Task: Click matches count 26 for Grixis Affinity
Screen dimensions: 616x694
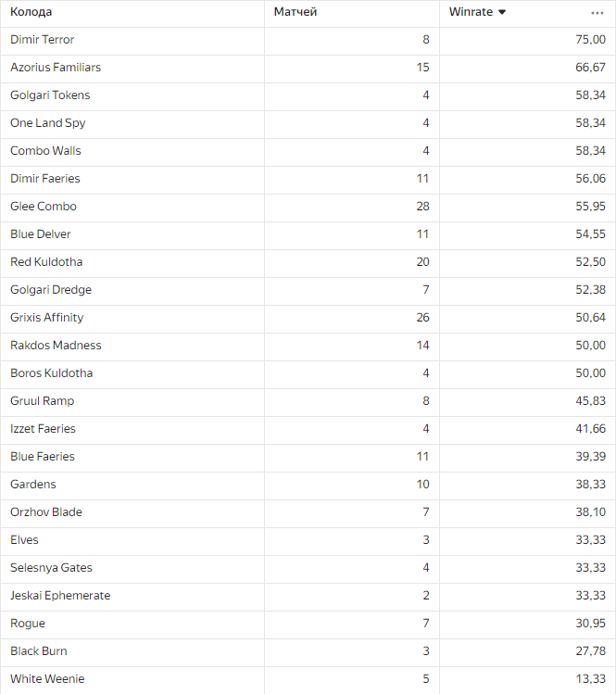Action: [x=422, y=318]
